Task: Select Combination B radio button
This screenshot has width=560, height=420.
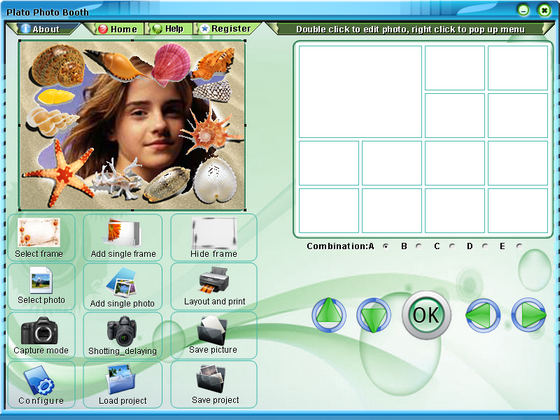Action: [x=419, y=246]
